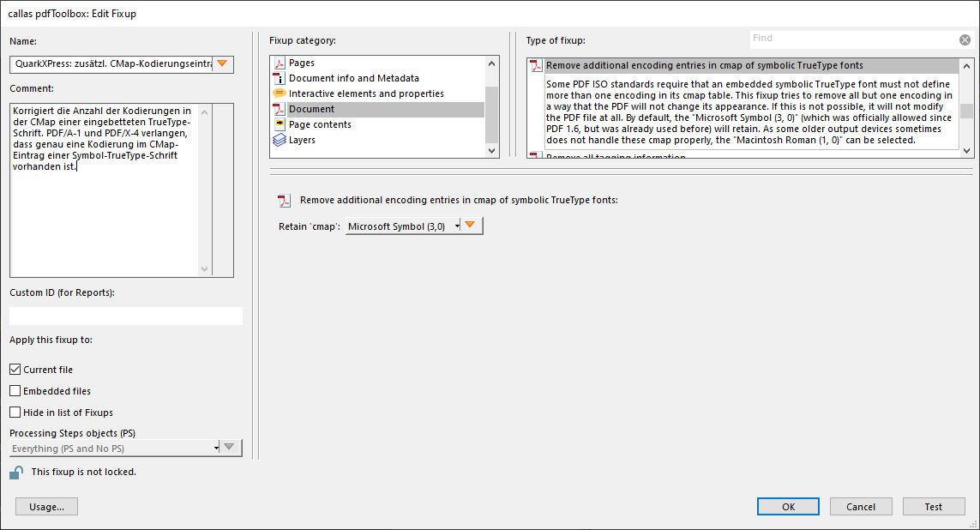
Task: Open the Retain 'cmap' combo box
Action: point(404,226)
